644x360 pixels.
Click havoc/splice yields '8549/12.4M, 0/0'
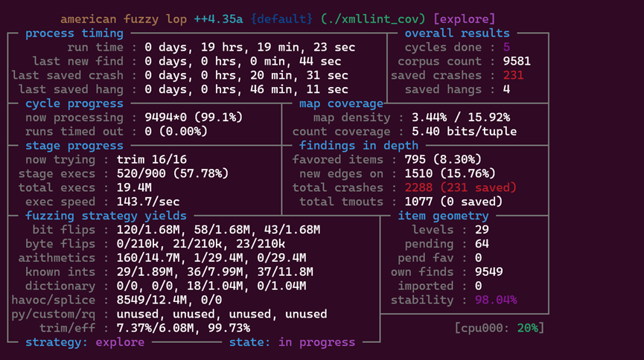point(169,300)
